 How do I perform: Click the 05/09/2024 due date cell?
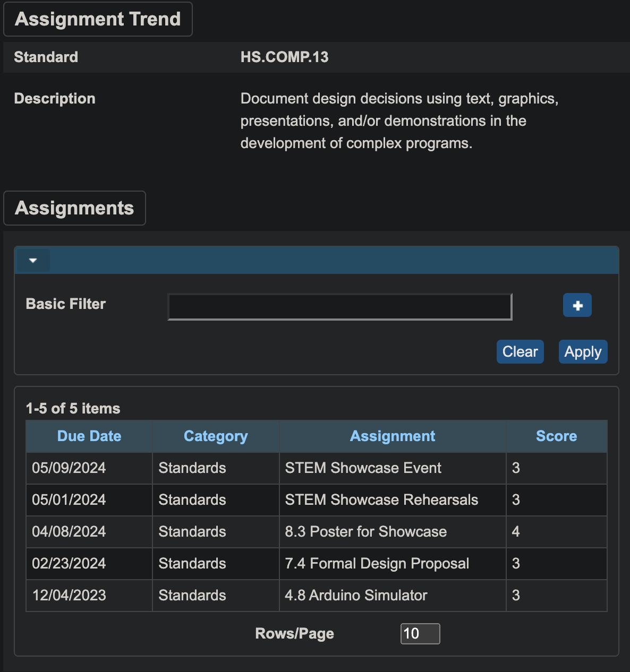coord(69,468)
